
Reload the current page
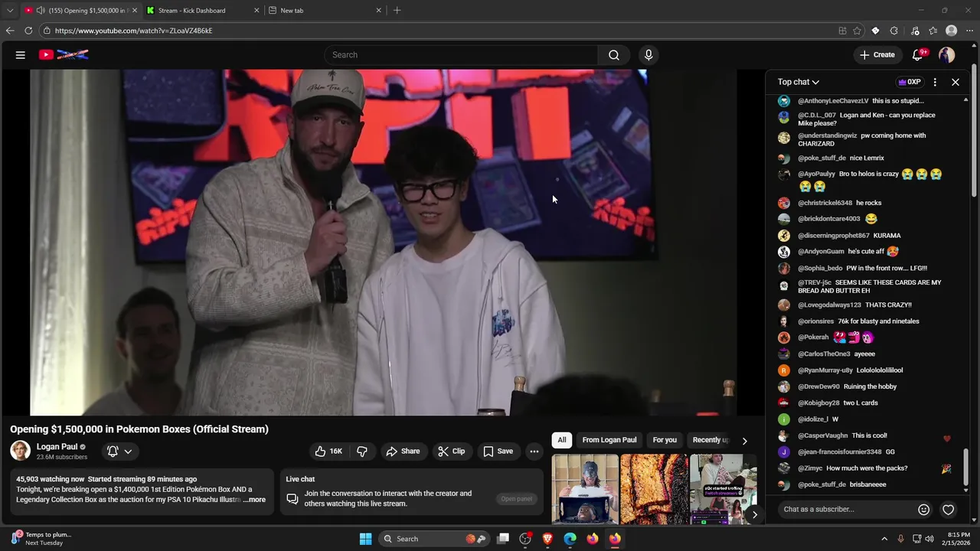click(28, 31)
